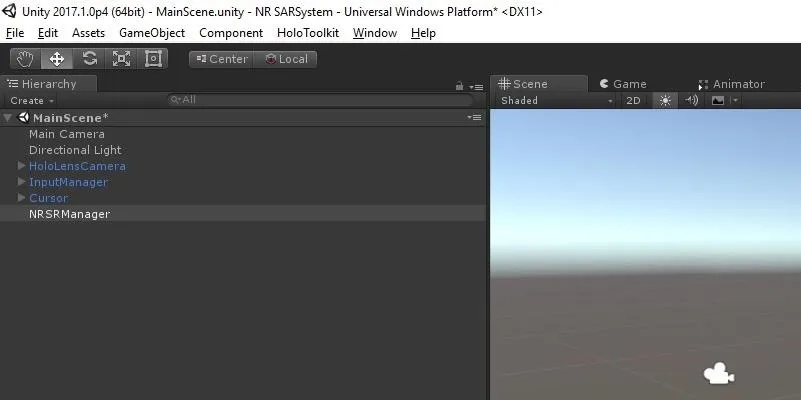Open Hierarchy panel options menu
The height and width of the screenshot is (400, 801).
[x=476, y=87]
